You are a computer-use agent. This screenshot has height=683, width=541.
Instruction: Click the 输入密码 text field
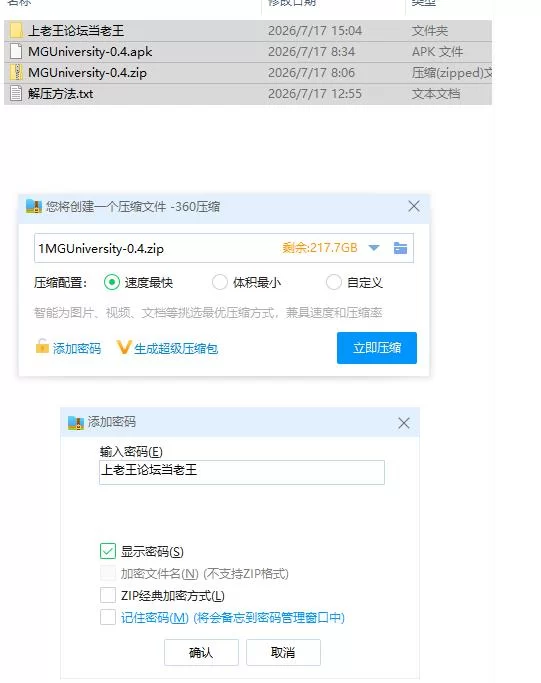(242, 472)
